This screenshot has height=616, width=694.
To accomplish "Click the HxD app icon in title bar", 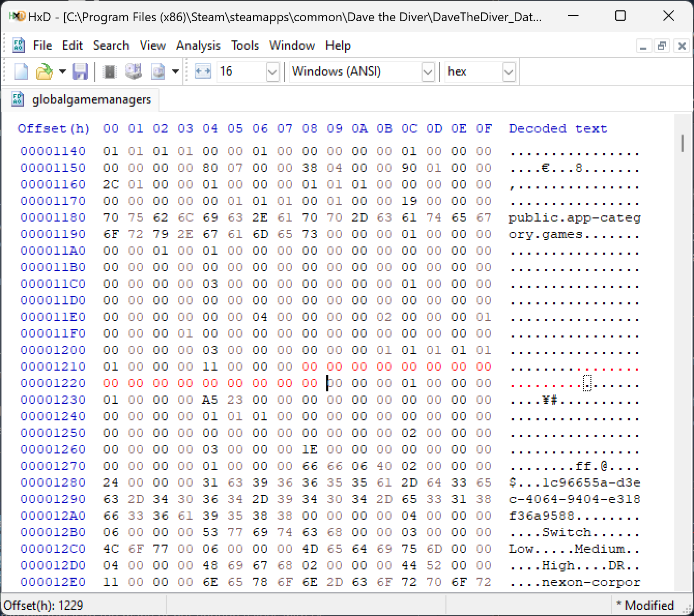I will [17, 16].
